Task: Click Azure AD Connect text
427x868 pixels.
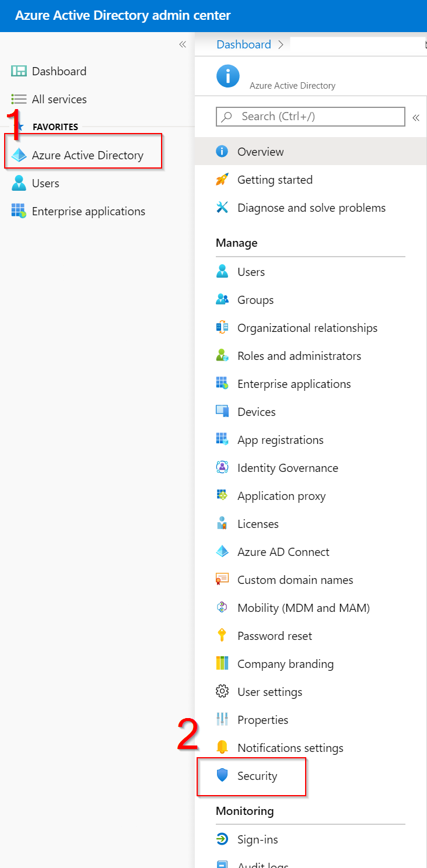Action: coord(283,552)
